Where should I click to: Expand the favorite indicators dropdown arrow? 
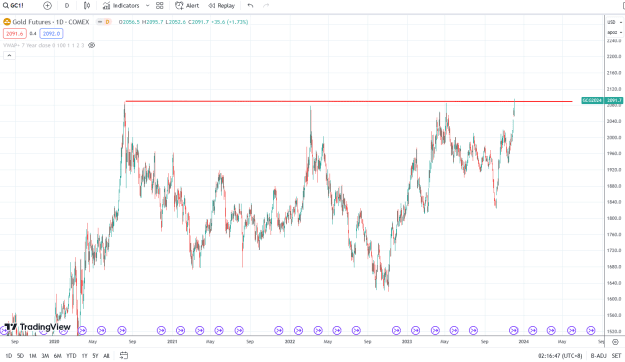(147, 6)
